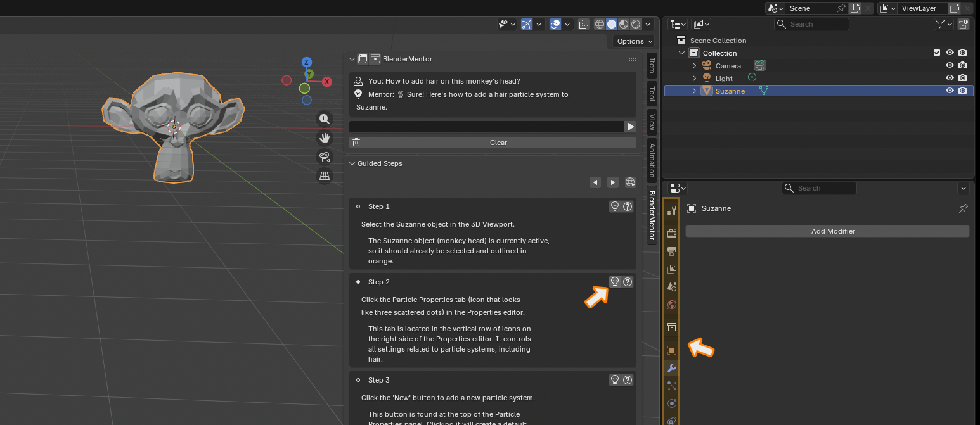Open the Render properties tab
980x425 pixels.
tap(672, 233)
